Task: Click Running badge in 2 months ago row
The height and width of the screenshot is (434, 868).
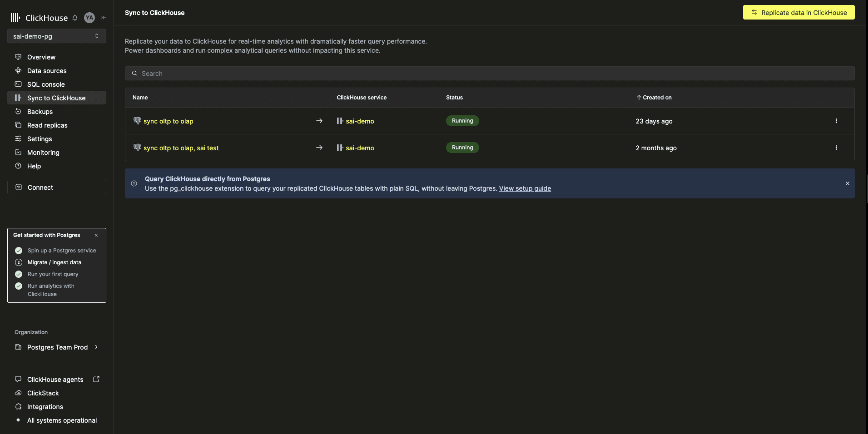Action: point(462,148)
